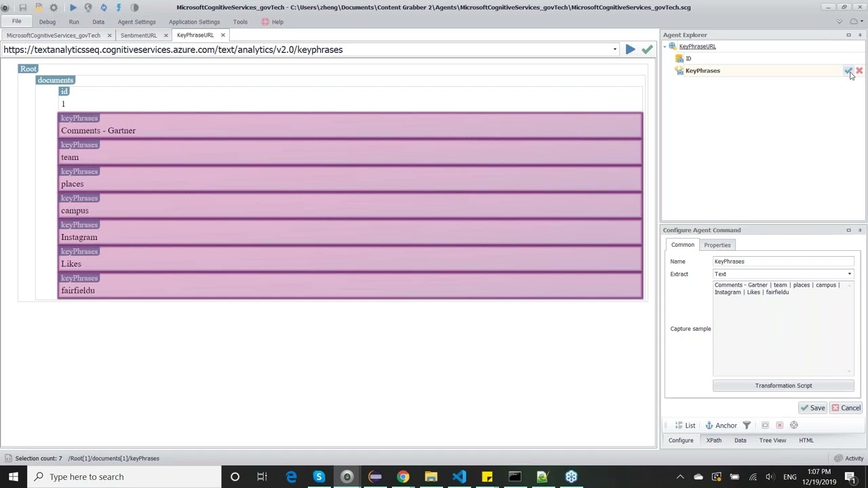Switch to the bottom Data tab
868x488 pixels.
740,441
